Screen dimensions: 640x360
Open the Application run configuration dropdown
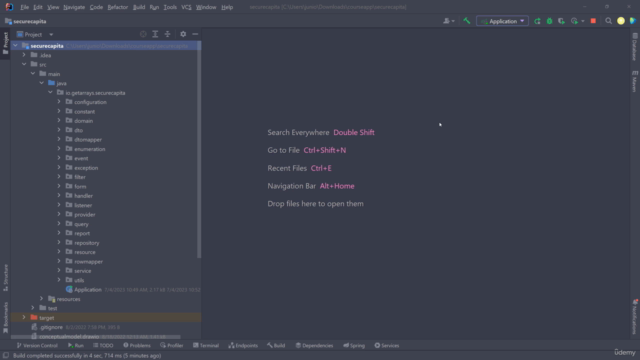coord(502,21)
